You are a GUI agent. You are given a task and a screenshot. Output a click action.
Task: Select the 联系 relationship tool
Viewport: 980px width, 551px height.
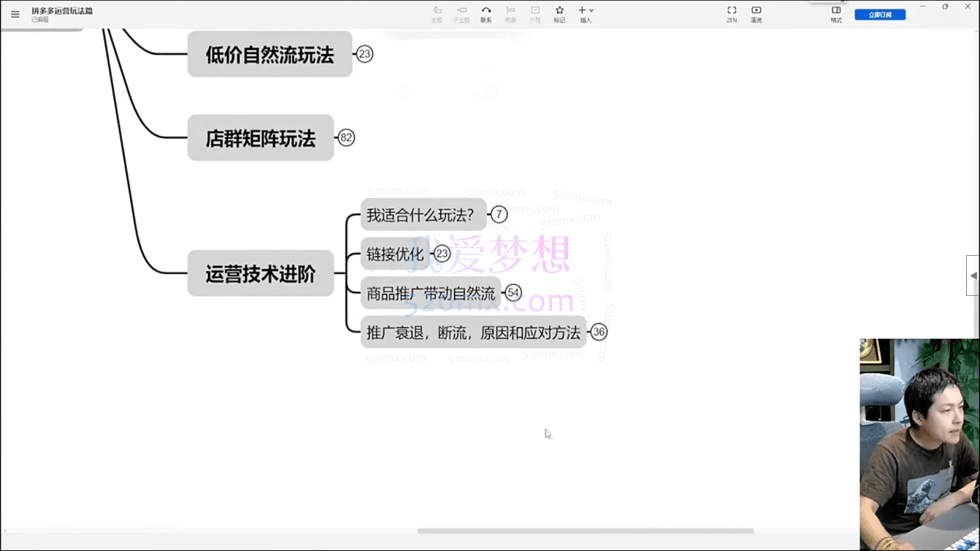tap(486, 14)
